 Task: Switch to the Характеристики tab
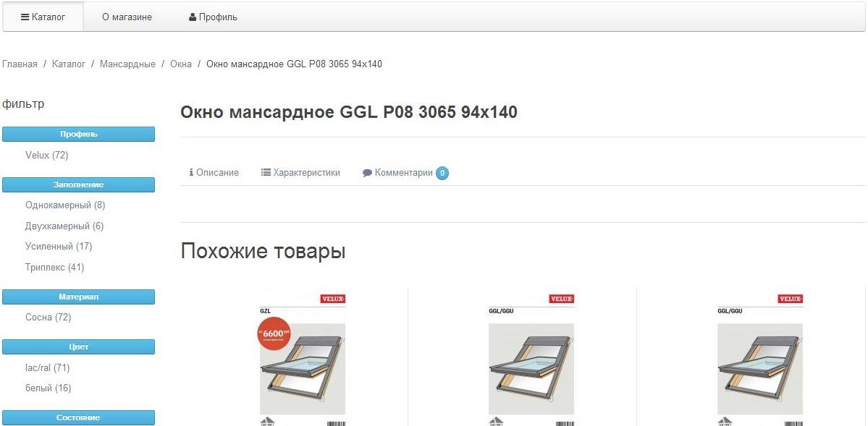(300, 173)
